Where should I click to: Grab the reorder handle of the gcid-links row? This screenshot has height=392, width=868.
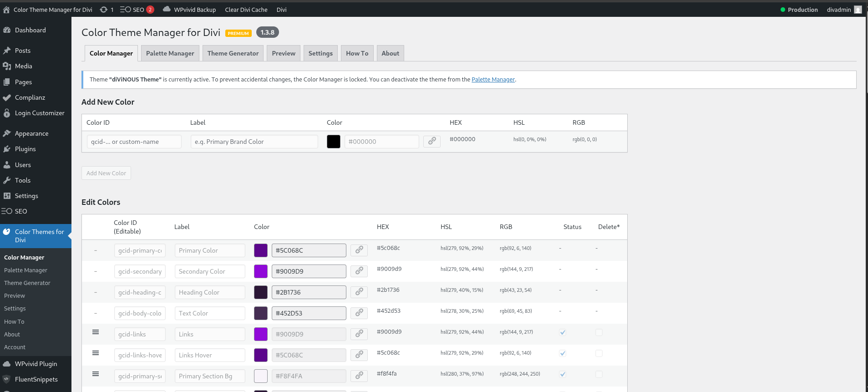point(96,332)
